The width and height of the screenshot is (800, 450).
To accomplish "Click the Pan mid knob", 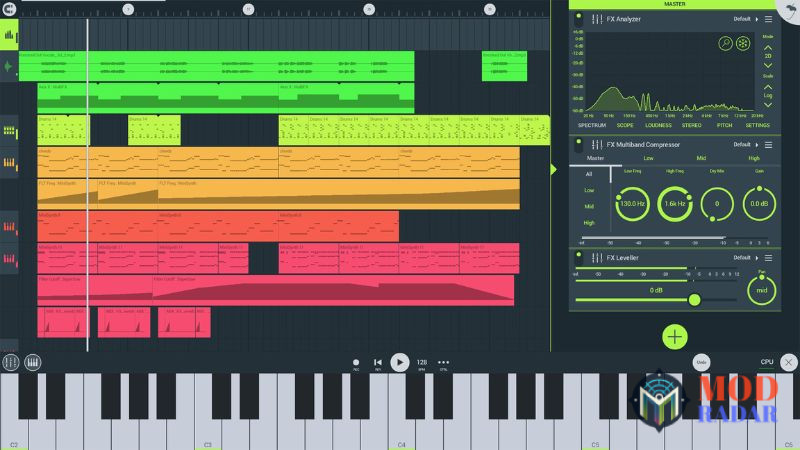I will (x=761, y=290).
